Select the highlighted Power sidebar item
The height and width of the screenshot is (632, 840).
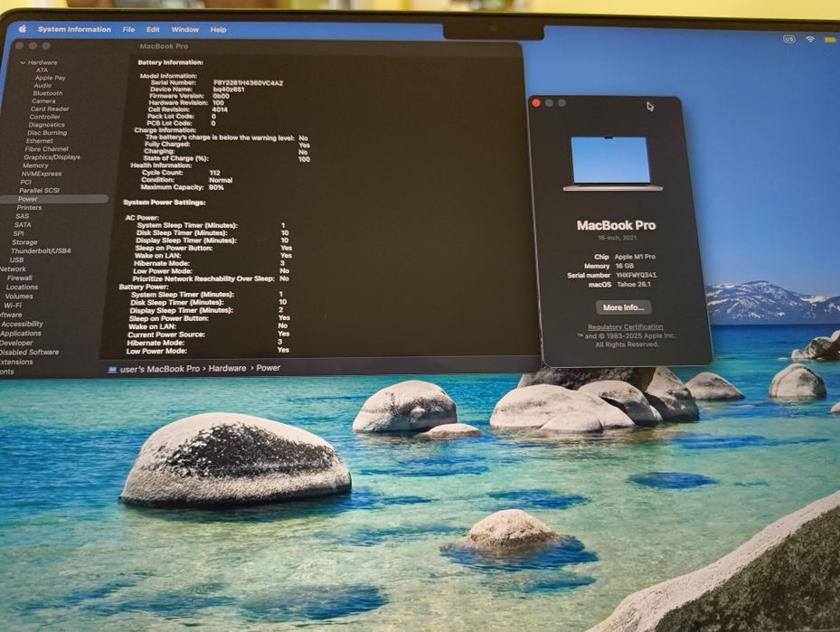[53, 199]
